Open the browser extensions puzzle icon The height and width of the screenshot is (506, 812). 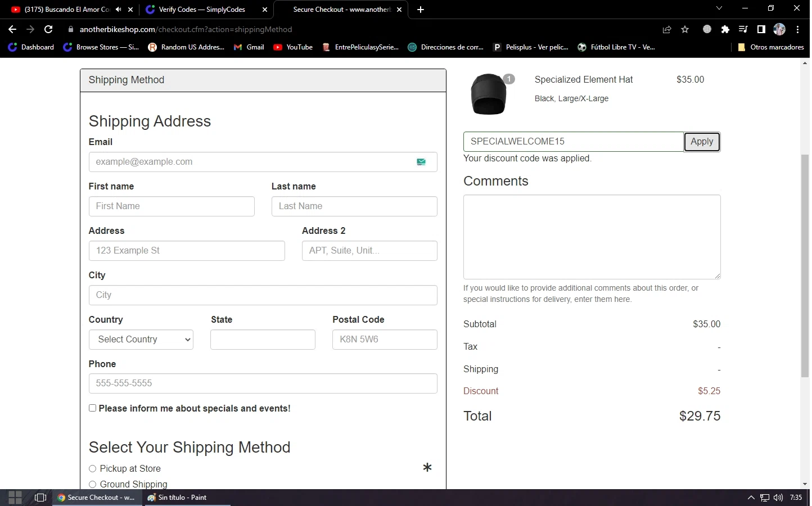pos(725,29)
